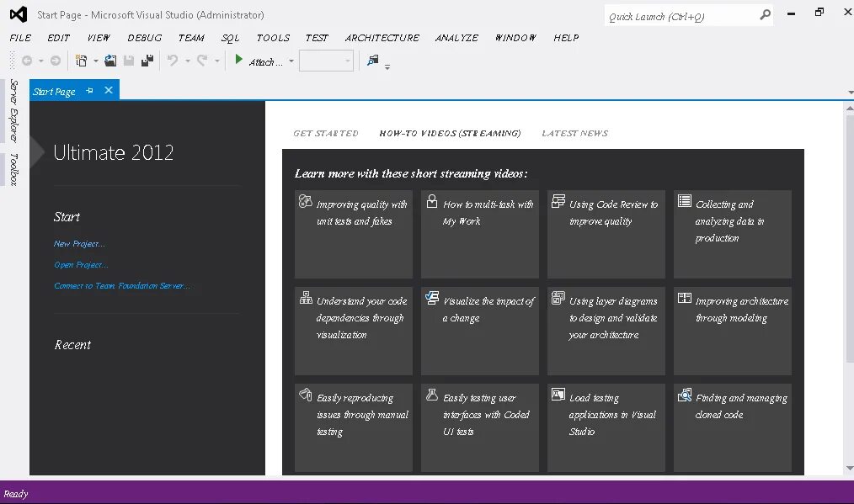Open the TEAM menu
This screenshot has height=504, width=854.
tap(191, 38)
